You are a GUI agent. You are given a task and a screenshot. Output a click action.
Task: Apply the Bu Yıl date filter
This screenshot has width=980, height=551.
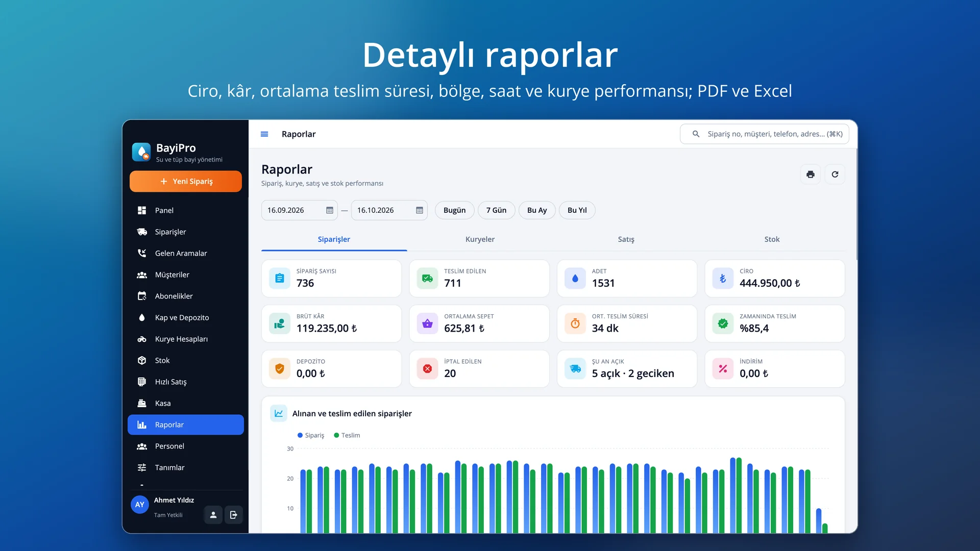(577, 210)
